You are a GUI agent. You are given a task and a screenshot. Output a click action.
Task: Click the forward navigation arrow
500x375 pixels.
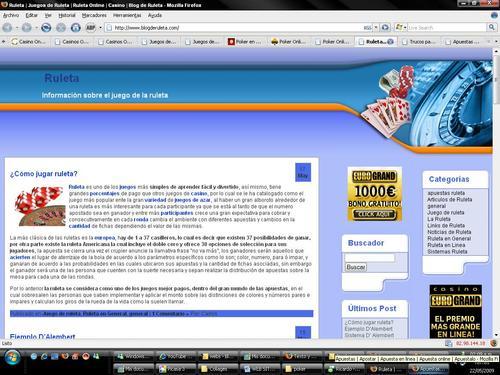[x=27, y=28]
